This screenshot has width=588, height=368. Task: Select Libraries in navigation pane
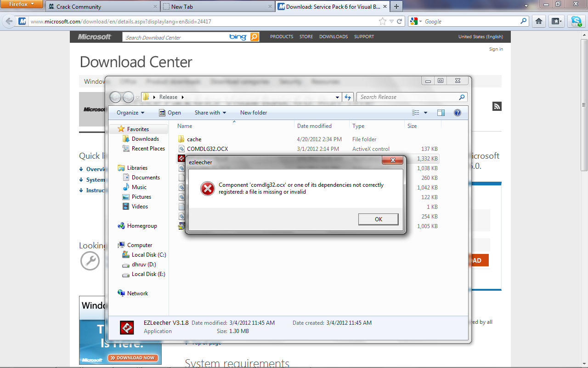tap(132, 168)
